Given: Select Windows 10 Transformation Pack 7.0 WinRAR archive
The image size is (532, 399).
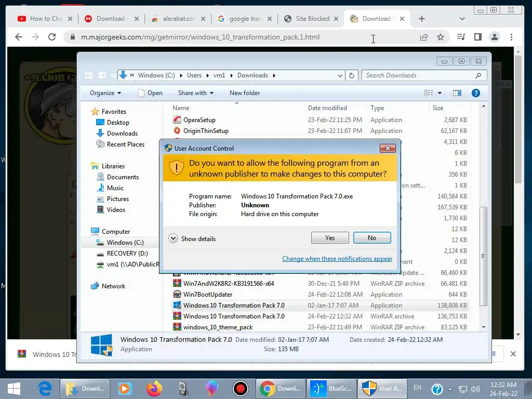Looking at the screenshot, I should click(x=229, y=316).
